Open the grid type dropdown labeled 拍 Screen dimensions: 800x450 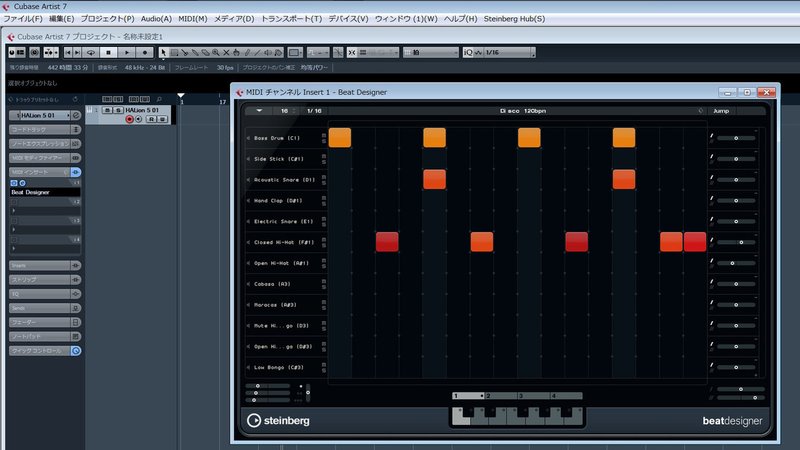431,53
